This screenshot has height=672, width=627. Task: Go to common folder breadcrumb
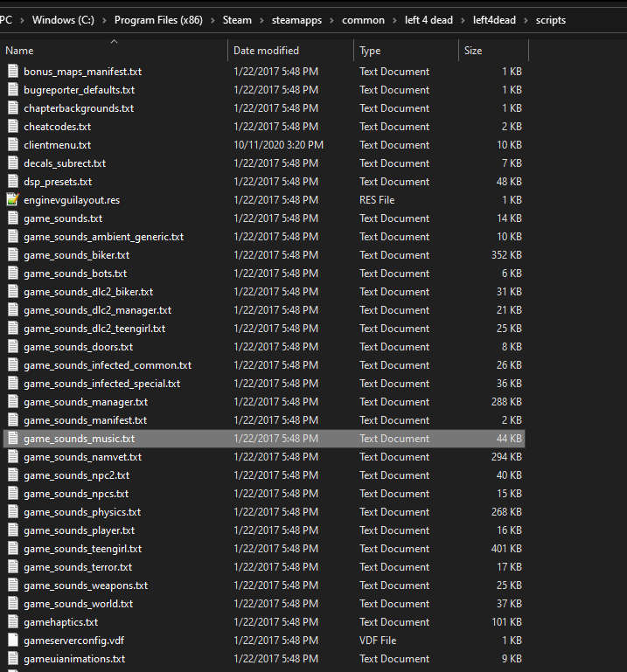click(x=363, y=20)
